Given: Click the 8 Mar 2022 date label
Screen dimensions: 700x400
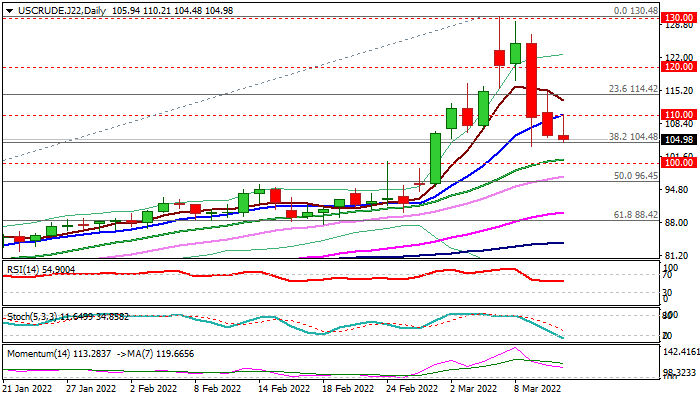Looking at the screenshot, I should point(537,388).
